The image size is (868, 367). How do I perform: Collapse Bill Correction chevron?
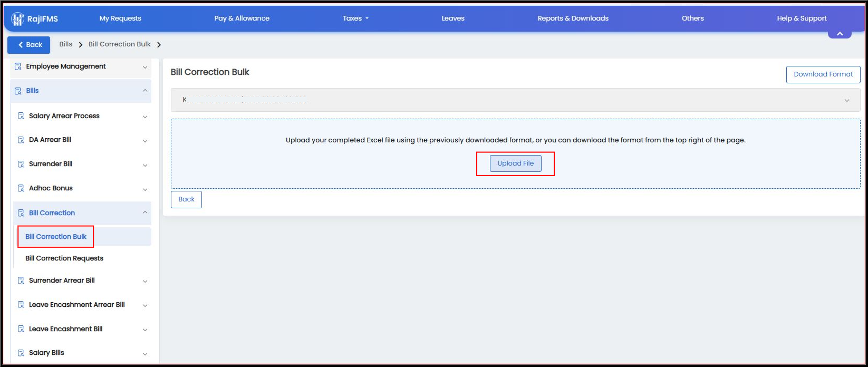click(x=145, y=213)
